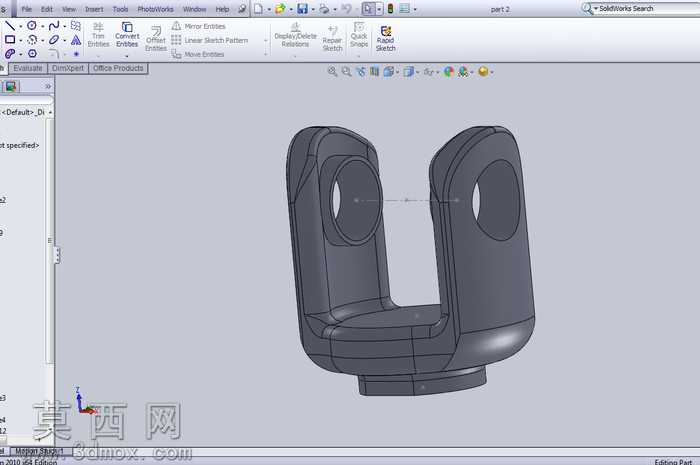Screen dimensions: 700x465
Task: Click the Options icon in top toolbar
Action: (x=404, y=8)
